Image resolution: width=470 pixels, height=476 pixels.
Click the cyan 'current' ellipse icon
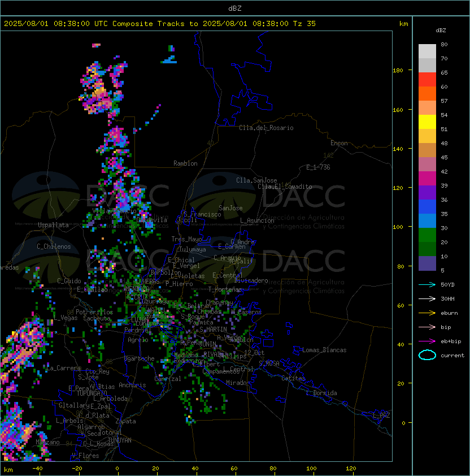click(x=427, y=355)
